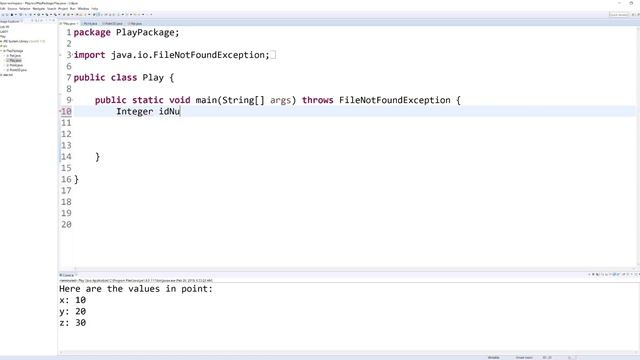640x360 pixels.
Task: Open the Refactor menu
Action: tap(24, 9)
